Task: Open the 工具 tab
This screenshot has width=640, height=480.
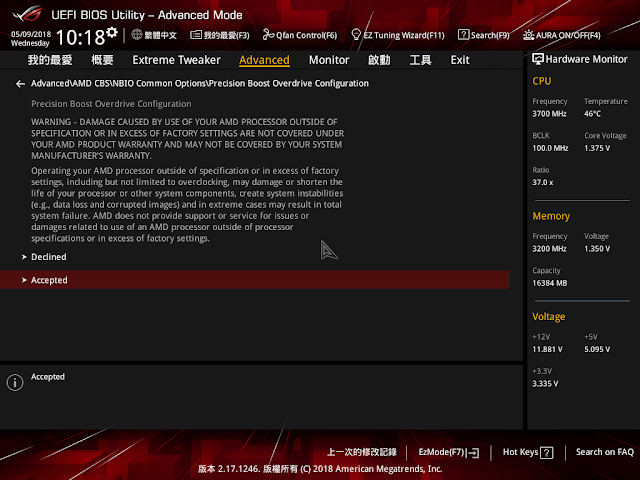Action: 420,60
